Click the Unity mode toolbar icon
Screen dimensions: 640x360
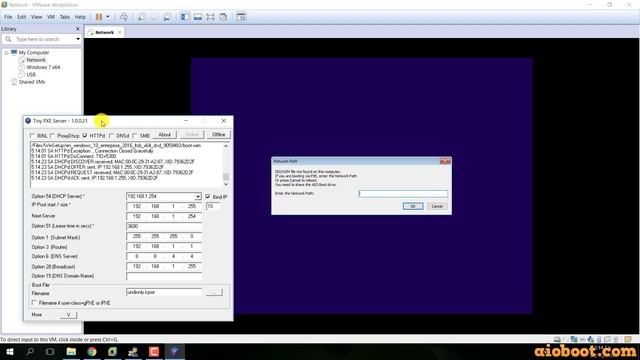tap(223, 17)
